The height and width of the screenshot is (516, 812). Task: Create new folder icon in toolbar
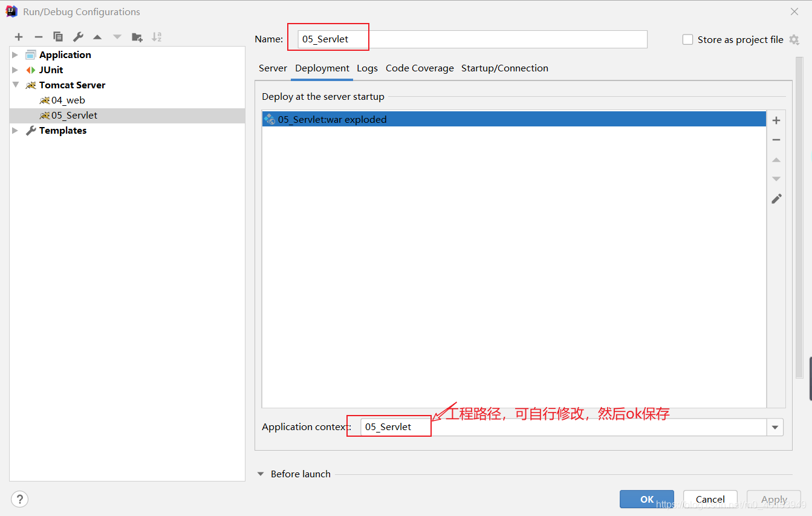(x=137, y=37)
